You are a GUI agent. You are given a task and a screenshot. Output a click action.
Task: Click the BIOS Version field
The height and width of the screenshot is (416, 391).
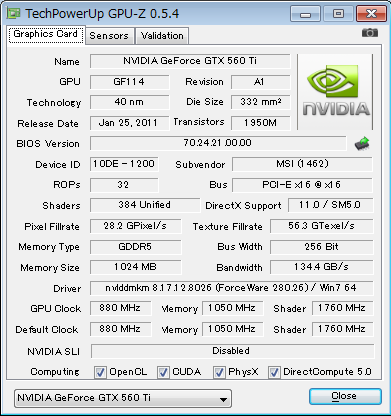218,143
